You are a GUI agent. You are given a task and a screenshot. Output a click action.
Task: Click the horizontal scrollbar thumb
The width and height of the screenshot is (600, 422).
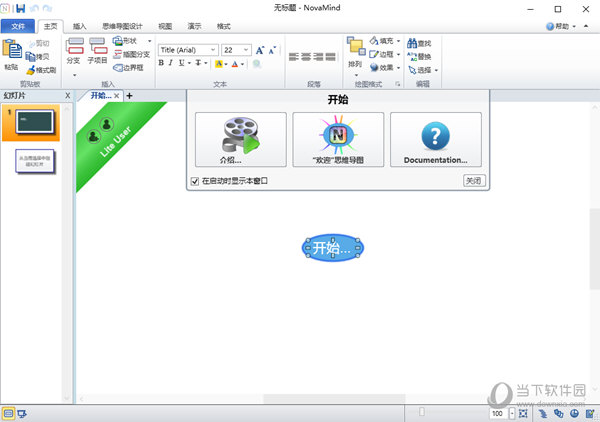(x=334, y=399)
